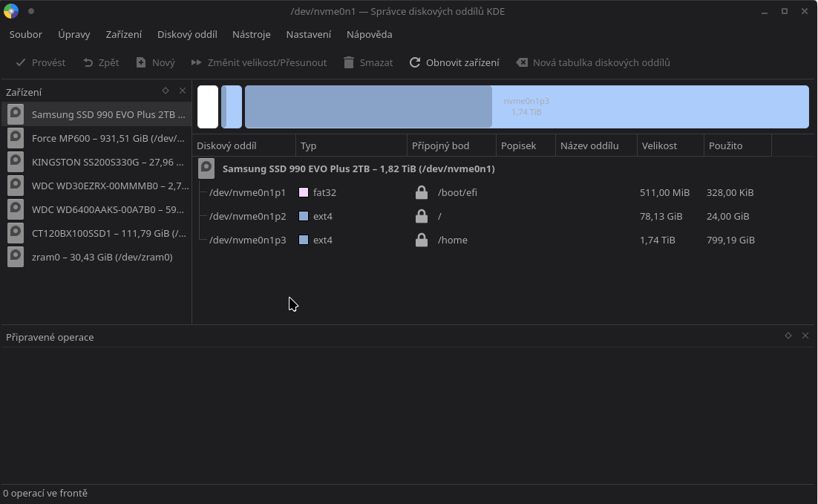Click the Smazat trash can icon
The height and width of the screenshot is (504, 818).
tap(349, 63)
